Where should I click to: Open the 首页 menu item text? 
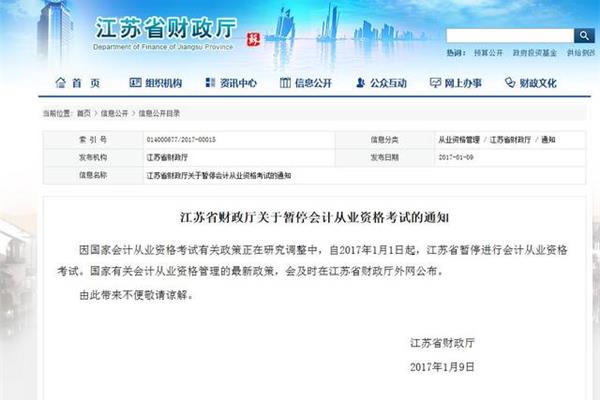(86, 83)
